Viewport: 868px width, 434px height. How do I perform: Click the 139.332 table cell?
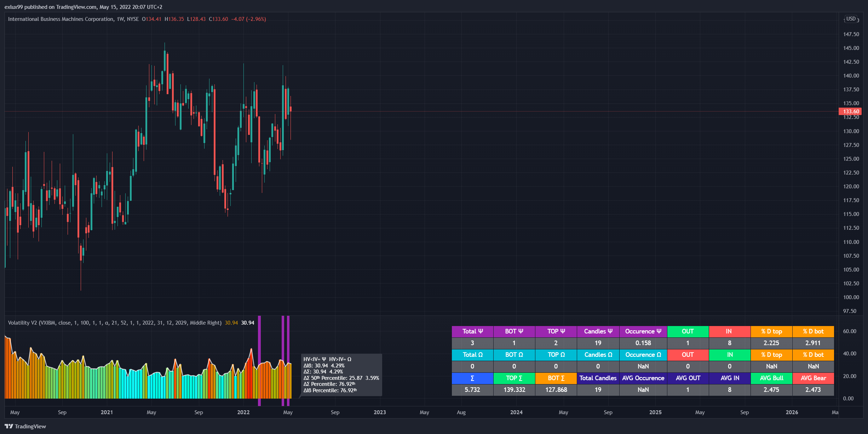click(514, 390)
